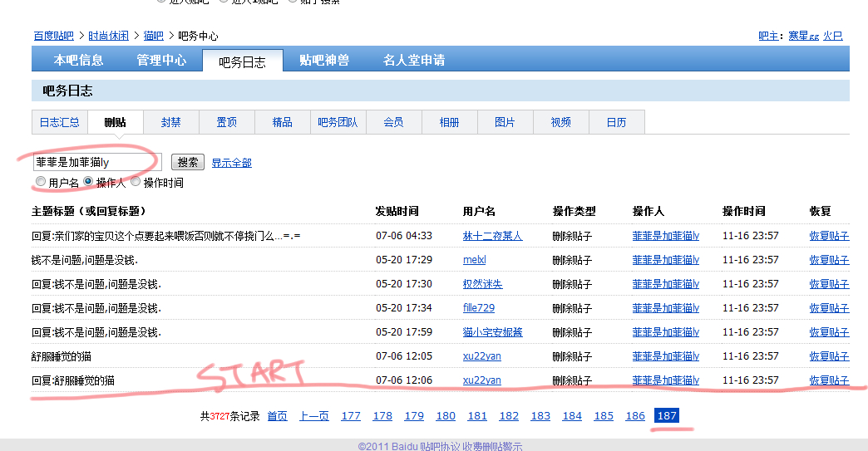Go to page 185
The image size is (868, 451).
click(x=604, y=415)
